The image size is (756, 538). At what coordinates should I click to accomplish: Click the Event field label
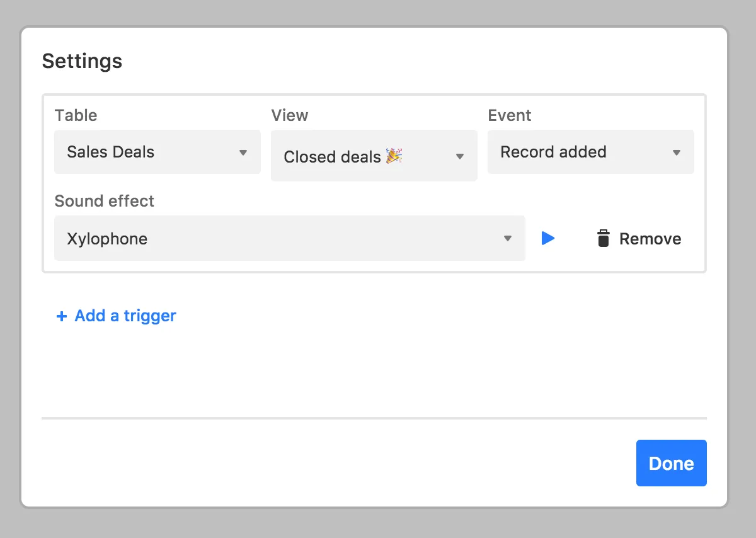pos(510,115)
